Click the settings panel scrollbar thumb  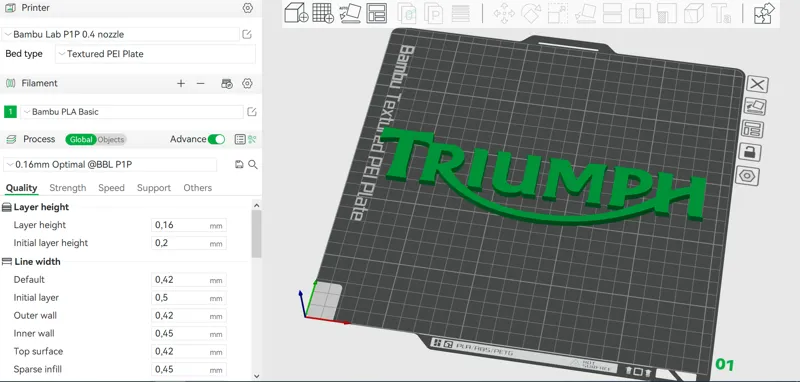tap(257, 234)
